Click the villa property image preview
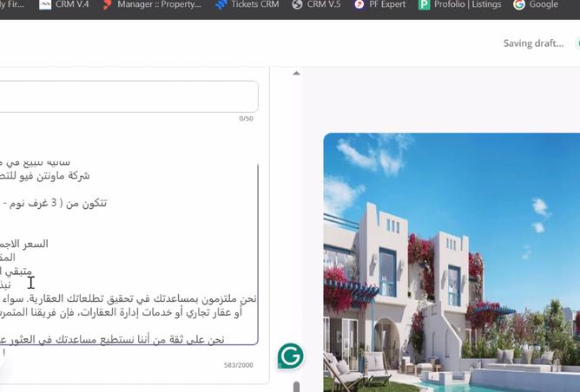Image resolution: width=580 pixels, height=392 pixels. pyautogui.click(x=451, y=262)
